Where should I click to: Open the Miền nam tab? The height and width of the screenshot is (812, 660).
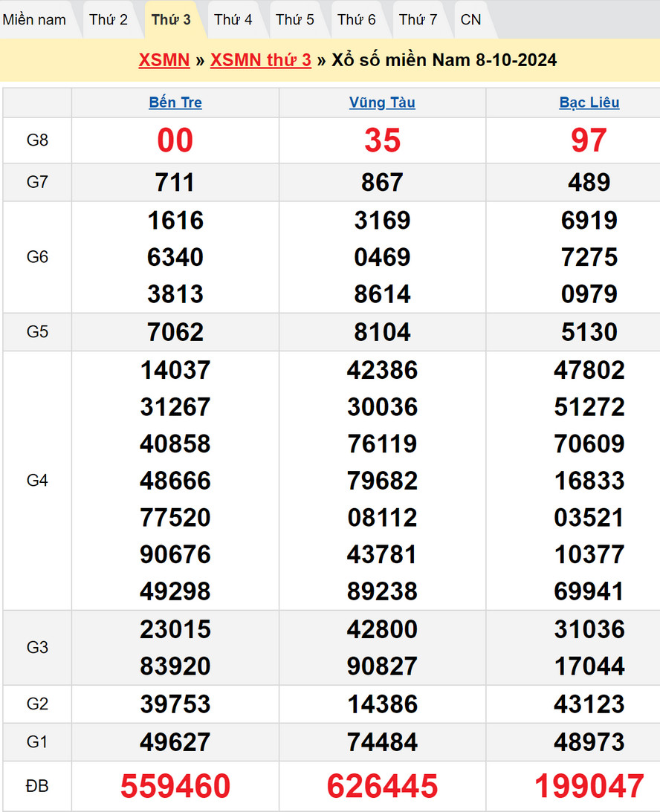coord(34,20)
